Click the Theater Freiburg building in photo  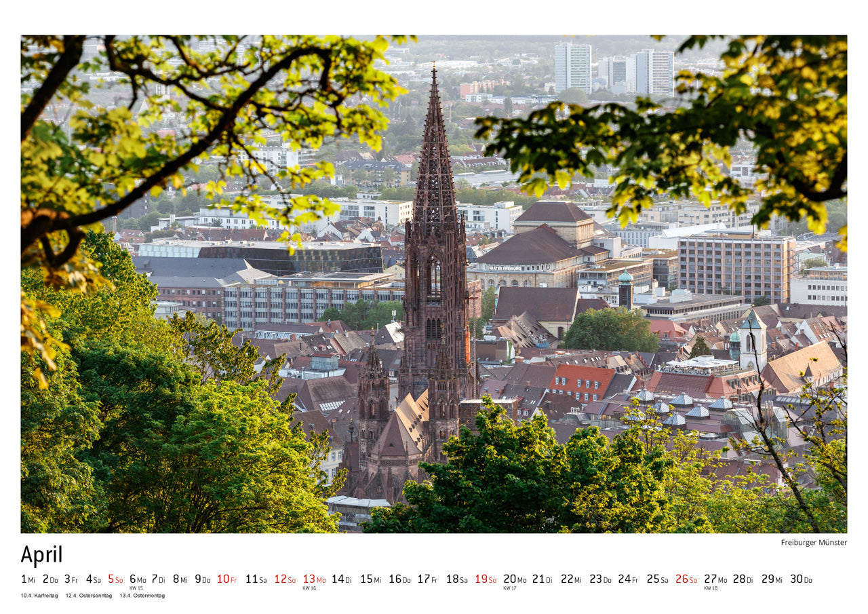(529, 258)
